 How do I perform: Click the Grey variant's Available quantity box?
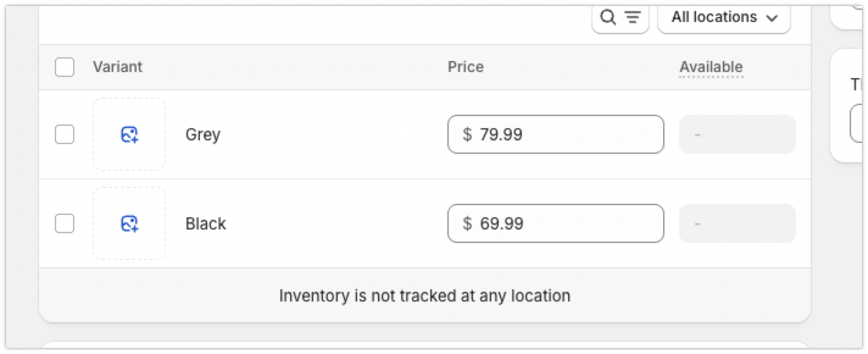click(737, 134)
